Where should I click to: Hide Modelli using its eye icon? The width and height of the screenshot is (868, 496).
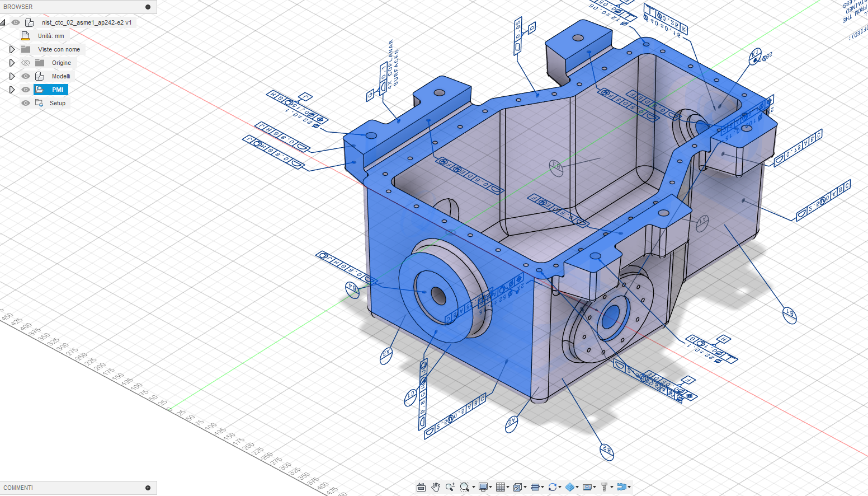pyautogui.click(x=26, y=76)
